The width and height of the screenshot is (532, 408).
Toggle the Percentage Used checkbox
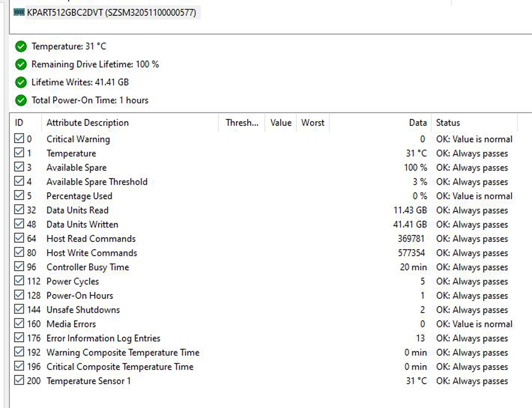pyautogui.click(x=19, y=195)
